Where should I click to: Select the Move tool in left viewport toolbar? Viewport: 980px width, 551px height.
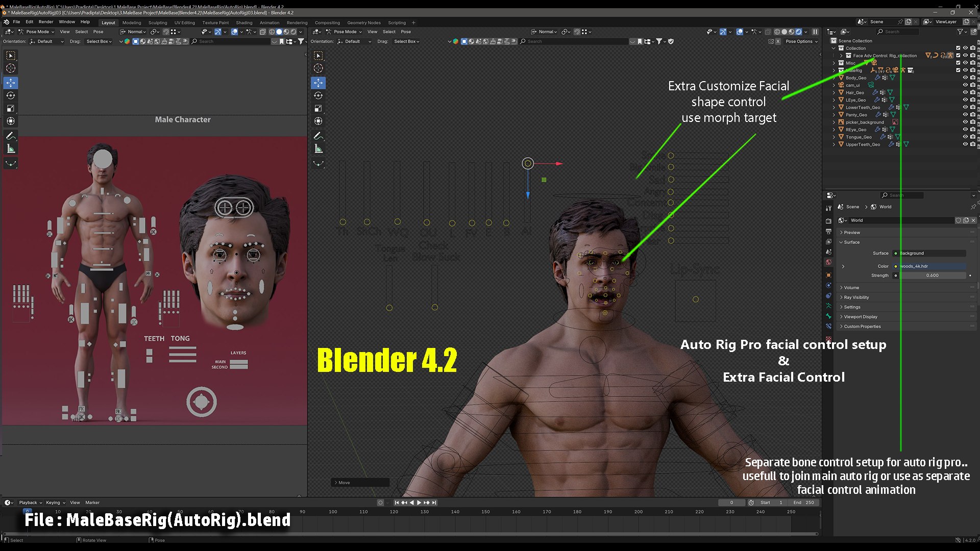pyautogui.click(x=11, y=83)
